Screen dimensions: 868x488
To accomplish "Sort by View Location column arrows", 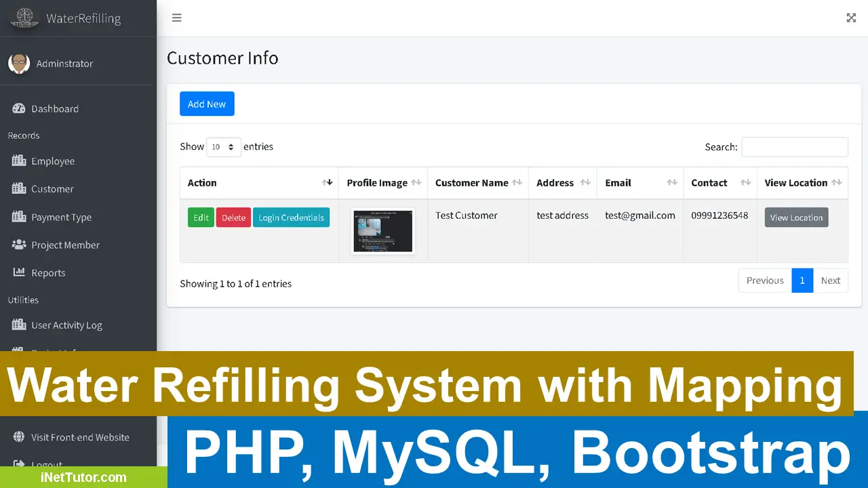I will click(x=836, y=182).
